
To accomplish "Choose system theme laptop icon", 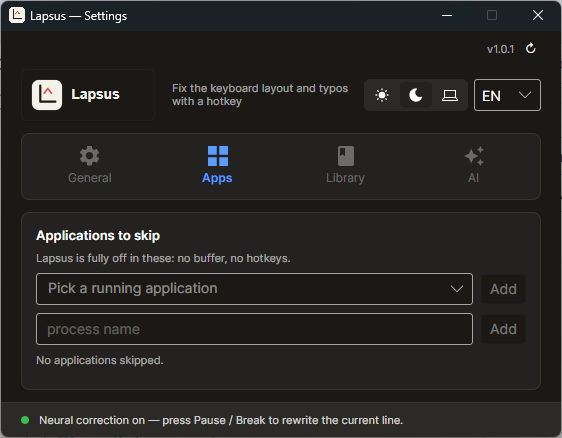I will click(449, 95).
